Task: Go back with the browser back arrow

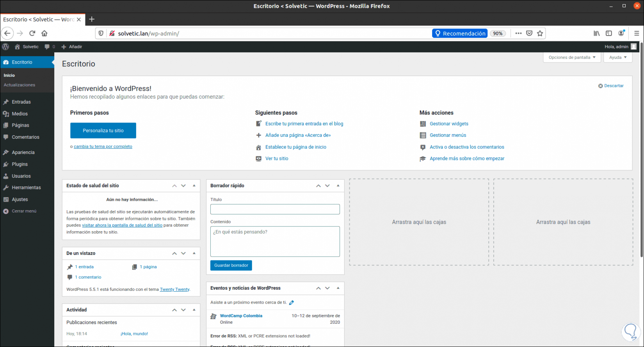Action: click(x=7, y=34)
